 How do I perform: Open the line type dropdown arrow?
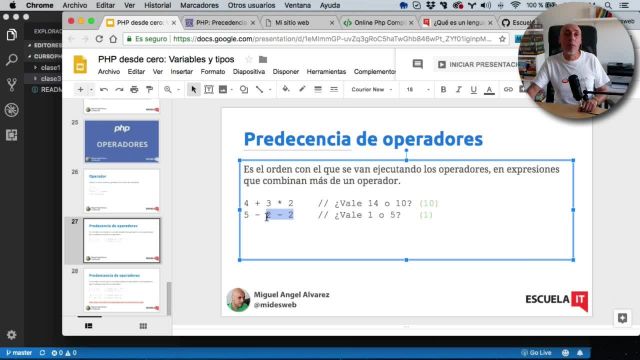pyautogui.click(x=270, y=90)
